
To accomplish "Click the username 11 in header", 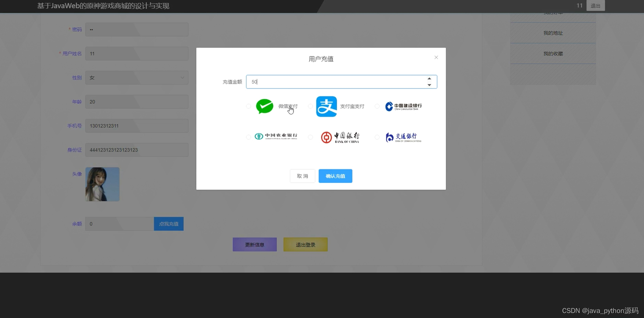I will (x=580, y=6).
